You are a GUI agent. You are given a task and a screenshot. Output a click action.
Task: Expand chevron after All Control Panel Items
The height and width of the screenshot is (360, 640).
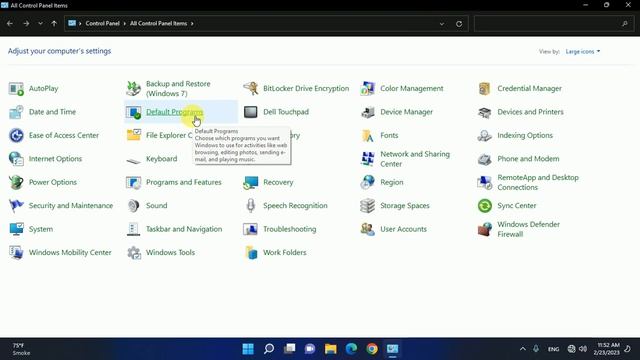(192, 24)
